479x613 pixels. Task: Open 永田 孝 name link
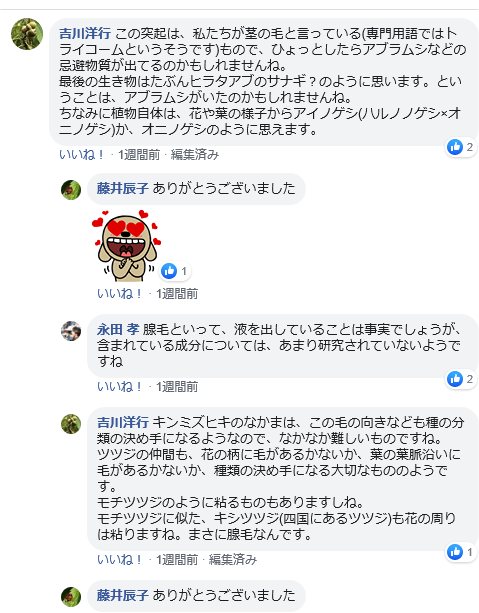[x=118, y=330]
